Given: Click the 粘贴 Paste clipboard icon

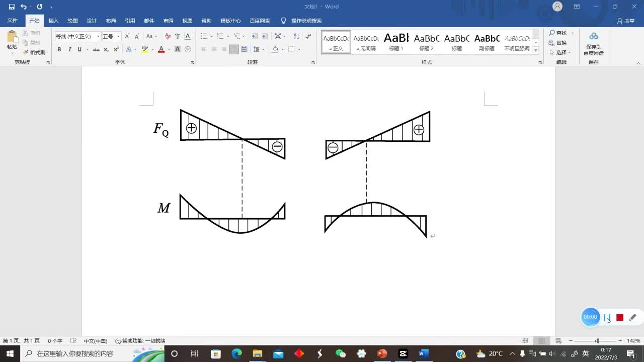Looking at the screenshot, I should coord(12,37).
